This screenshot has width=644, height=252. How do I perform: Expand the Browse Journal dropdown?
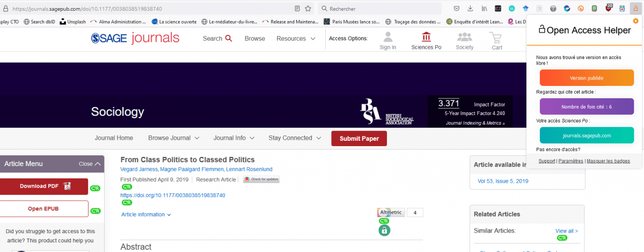174,138
